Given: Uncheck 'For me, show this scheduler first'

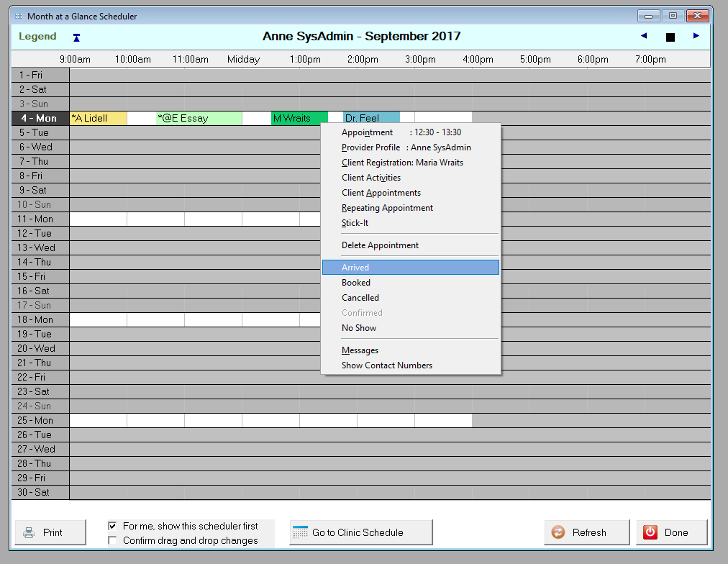Looking at the screenshot, I should (112, 526).
